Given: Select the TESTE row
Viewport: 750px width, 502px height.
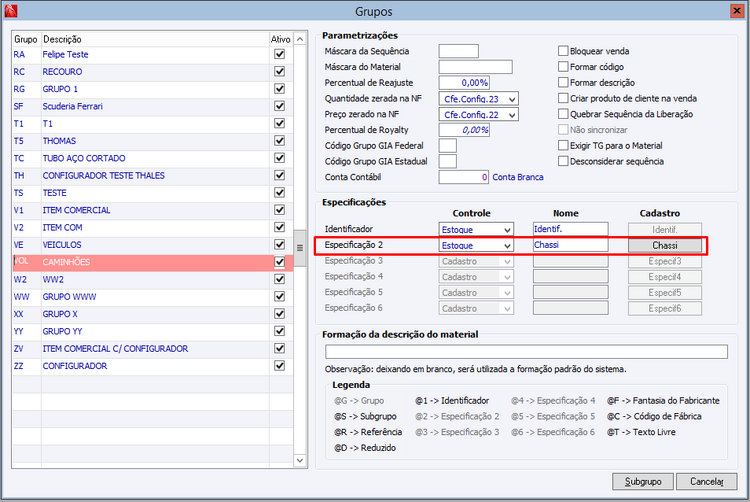Looking at the screenshot, I should click(153, 193).
